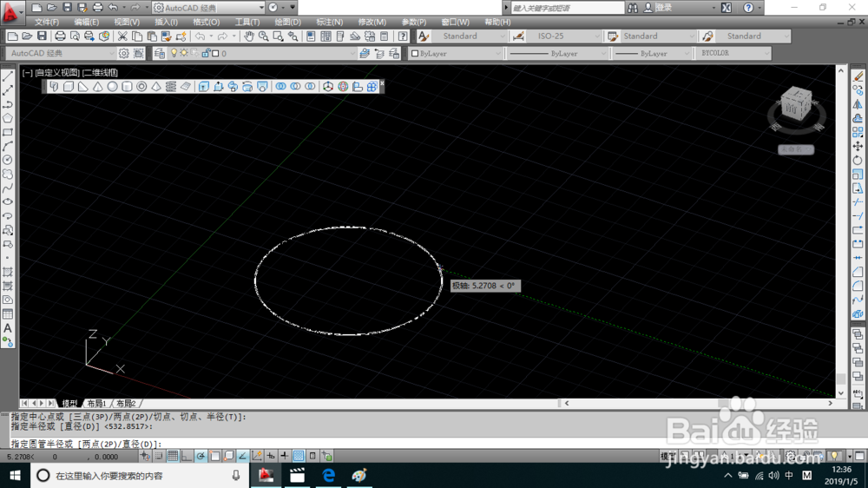Switch to the 布局2 tab
The height and width of the screenshot is (488, 868).
point(126,403)
